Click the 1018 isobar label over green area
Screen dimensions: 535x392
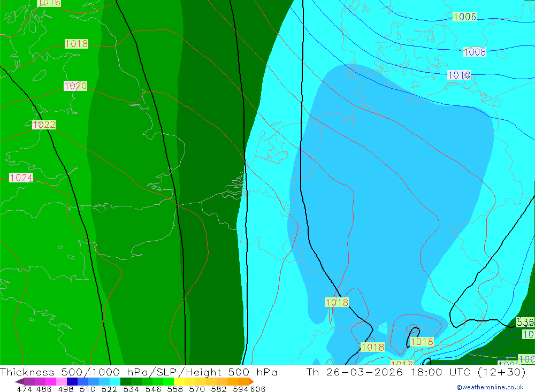[x=77, y=44]
